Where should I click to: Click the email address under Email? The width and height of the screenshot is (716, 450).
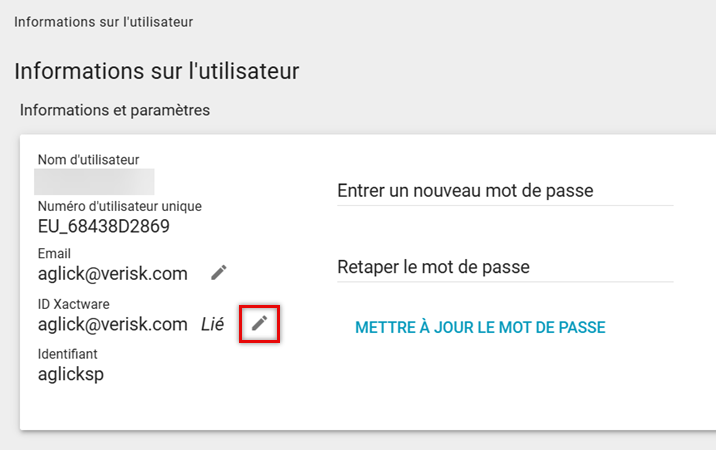[112, 273]
